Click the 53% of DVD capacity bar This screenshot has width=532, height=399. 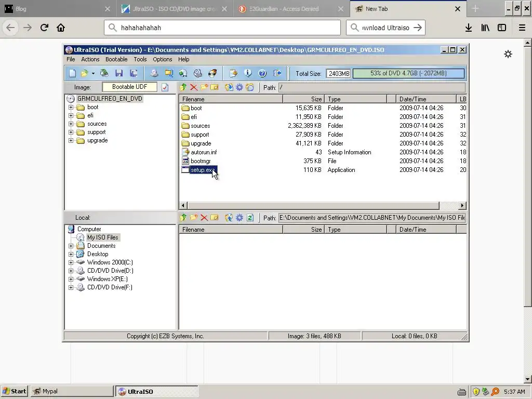[x=408, y=73]
